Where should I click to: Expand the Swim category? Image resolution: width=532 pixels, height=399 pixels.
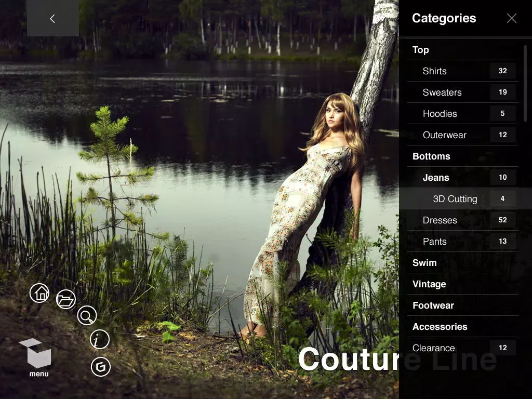[463, 263]
